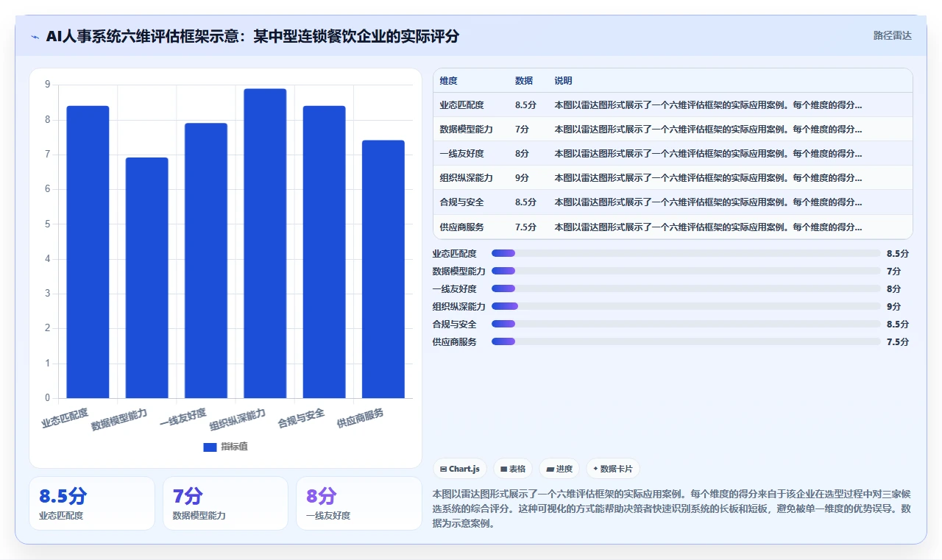Select the 进度 chip
The image size is (942, 560).
[x=559, y=469]
